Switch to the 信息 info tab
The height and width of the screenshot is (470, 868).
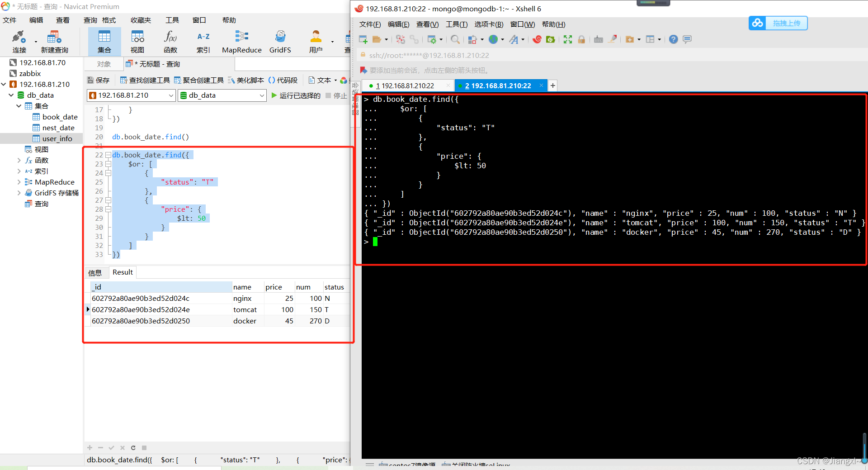(95, 272)
